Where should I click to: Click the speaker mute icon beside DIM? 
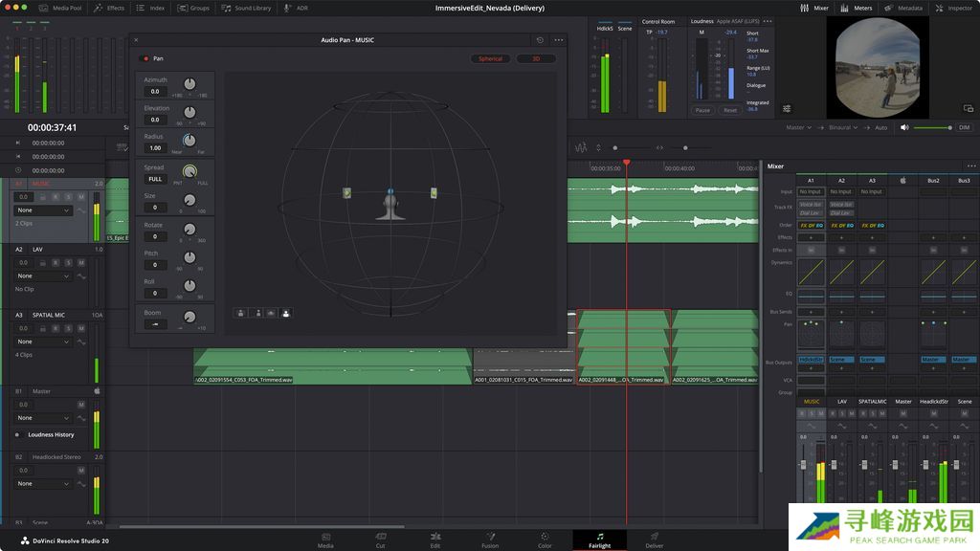pyautogui.click(x=904, y=127)
